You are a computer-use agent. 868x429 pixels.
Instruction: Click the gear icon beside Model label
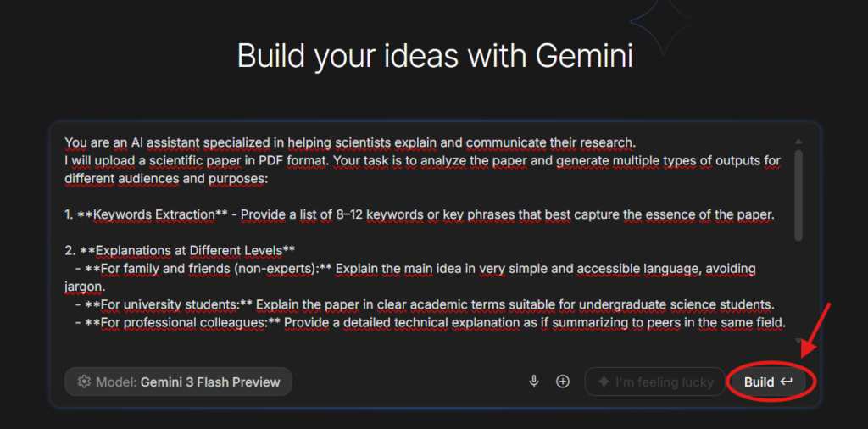point(83,382)
